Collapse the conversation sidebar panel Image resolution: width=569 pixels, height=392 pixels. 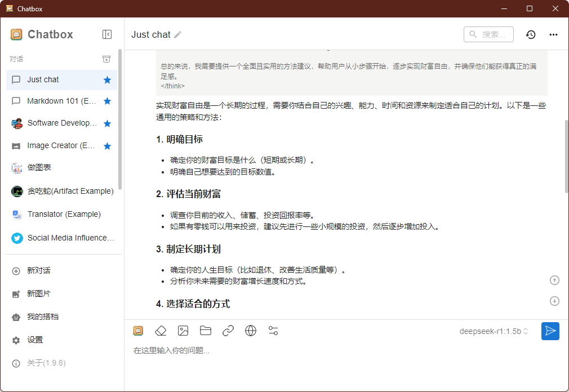106,34
